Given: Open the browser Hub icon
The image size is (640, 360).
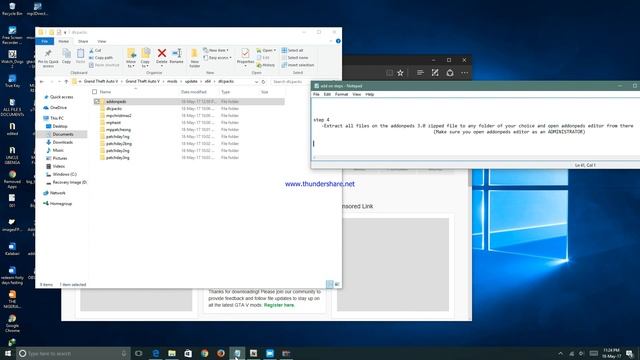Looking at the screenshot, I should pyautogui.click(x=420, y=73).
